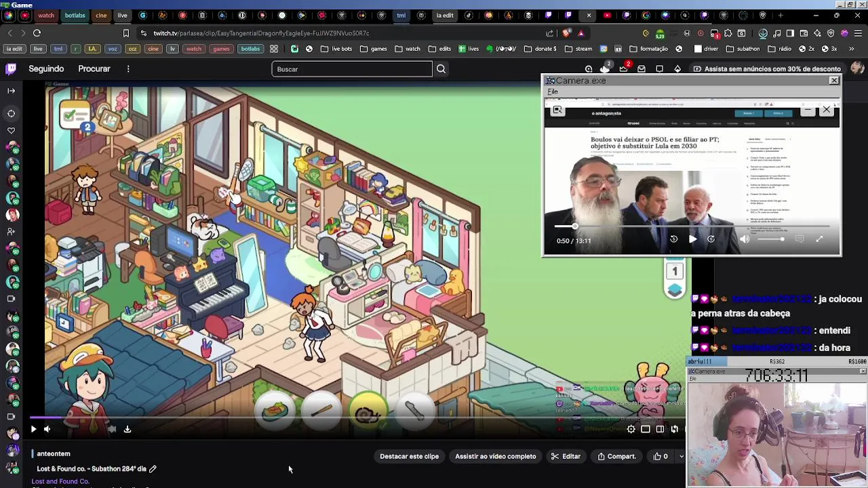
Task: Open the Brave shields lion icon
Action: point(566,33)
